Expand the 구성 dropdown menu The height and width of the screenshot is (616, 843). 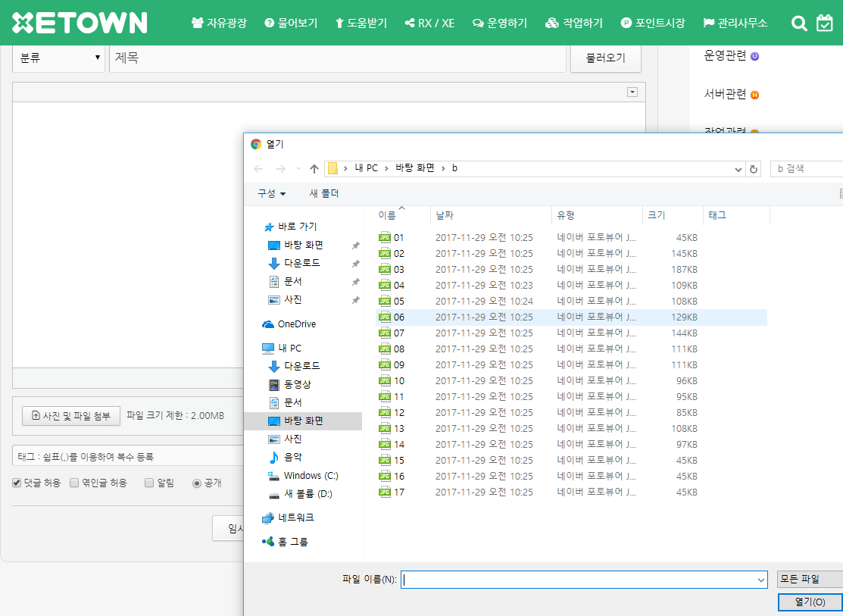(271, 194)
